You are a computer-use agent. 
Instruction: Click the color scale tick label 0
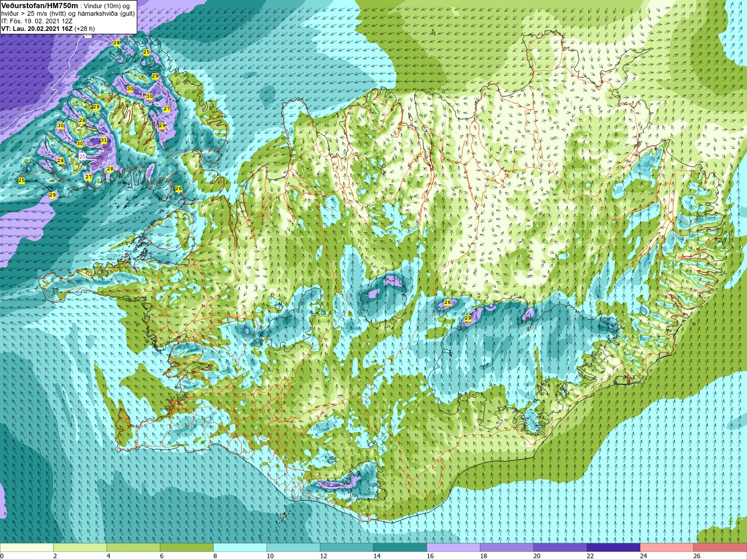coord(2,556)
